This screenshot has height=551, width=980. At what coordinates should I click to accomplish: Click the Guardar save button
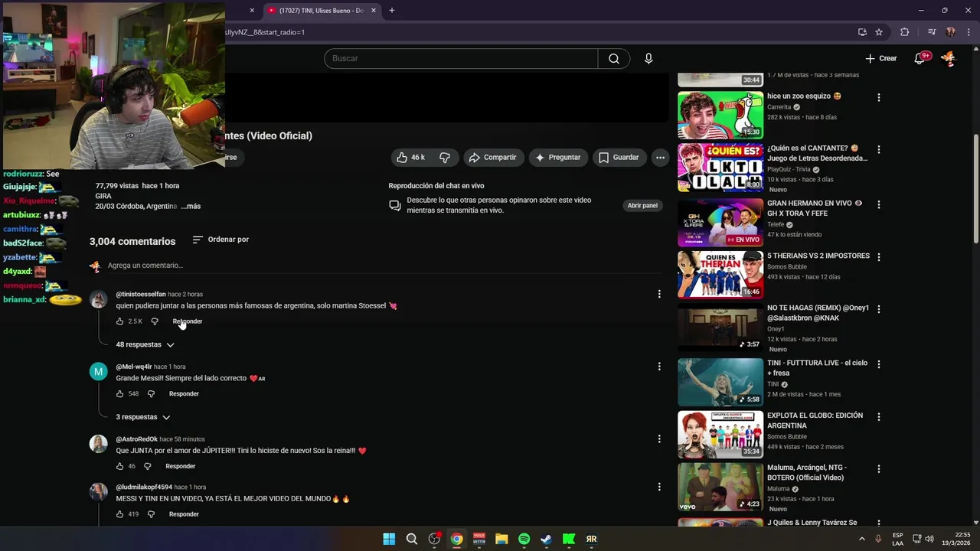(x=619, y=158)
